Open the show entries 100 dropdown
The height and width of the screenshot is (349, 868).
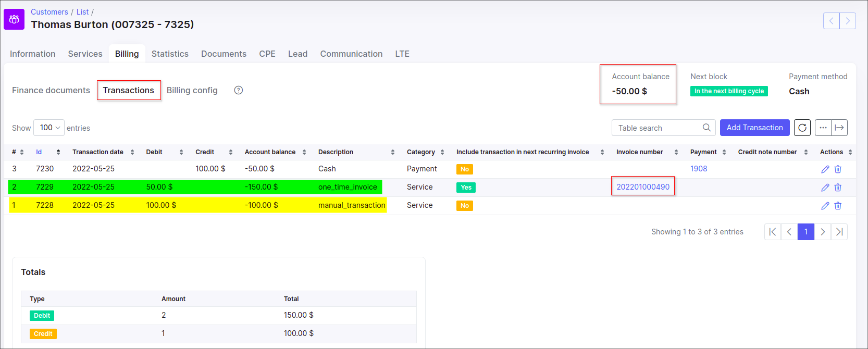pyautogui.click(x=49, y=128)
